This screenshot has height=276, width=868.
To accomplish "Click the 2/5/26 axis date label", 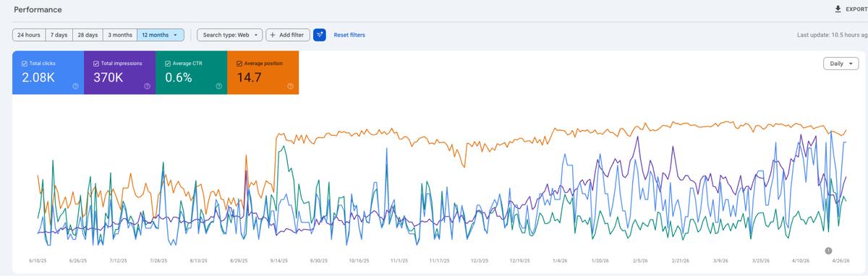I will 639,260.
